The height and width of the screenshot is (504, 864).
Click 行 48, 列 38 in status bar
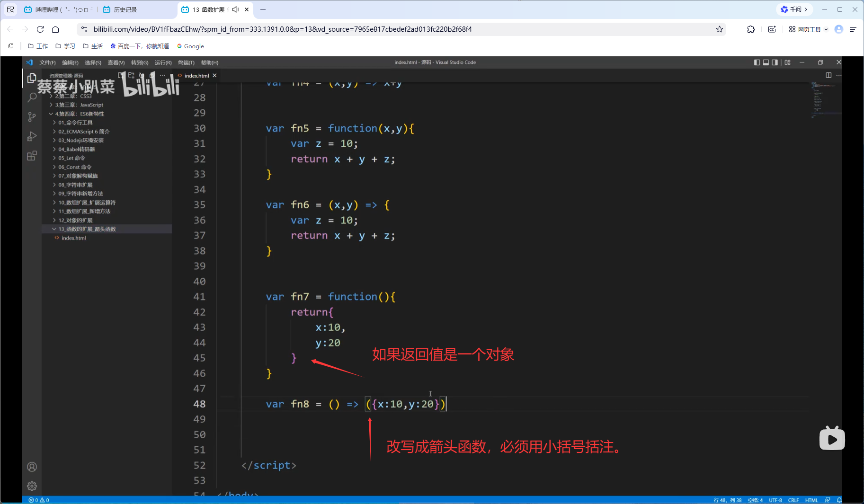pos(727,500)
